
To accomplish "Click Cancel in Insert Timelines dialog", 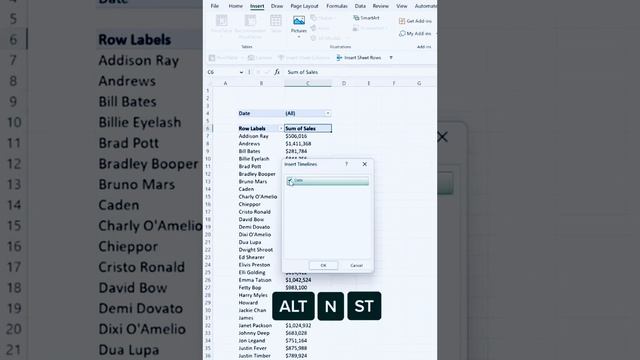I will click(x=356, y=266).
